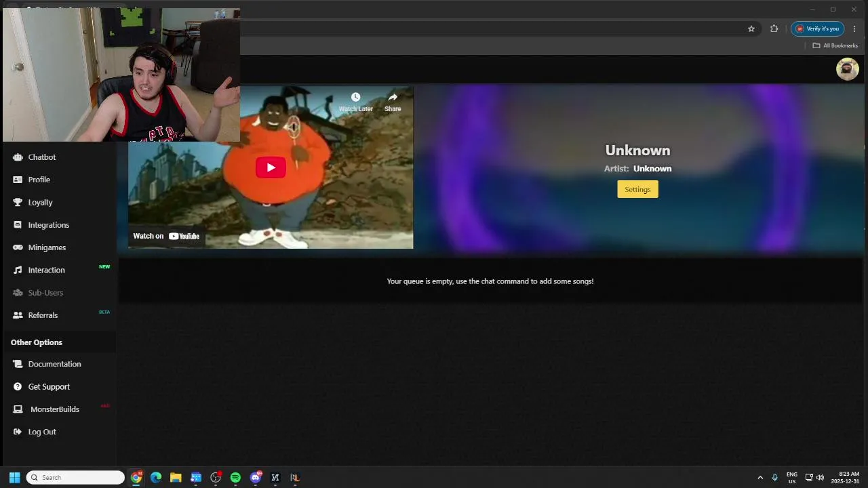This screenshot has height=488, width=868.
Task: Go to Loyalty with trophy icon
Action: pyautogui.click(x=41, y=202)
